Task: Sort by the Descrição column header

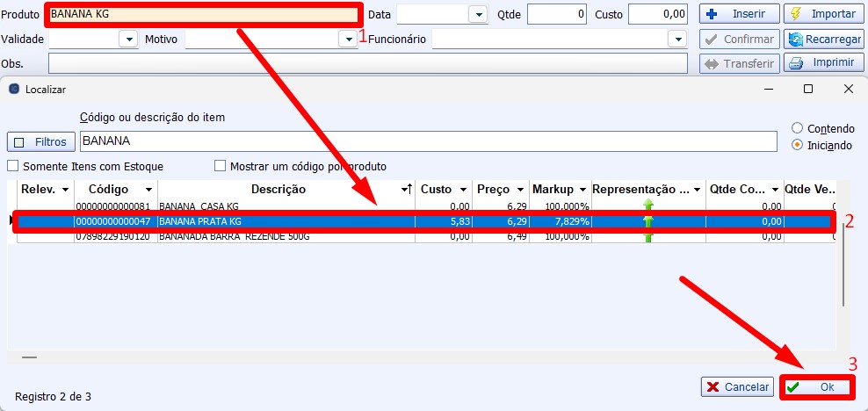Action: pyautogui.click(x=278, y=189)
